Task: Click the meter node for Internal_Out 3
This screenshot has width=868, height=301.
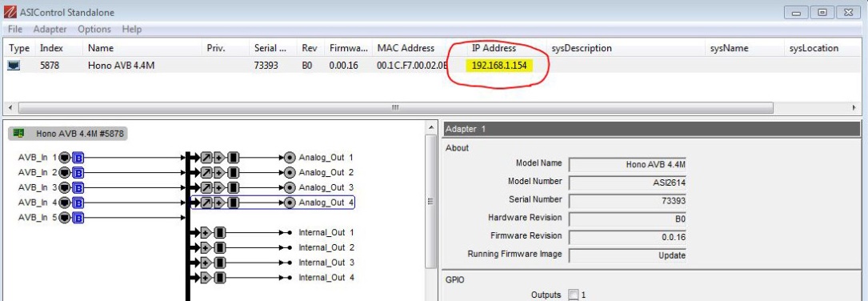Action: [219, 263]
